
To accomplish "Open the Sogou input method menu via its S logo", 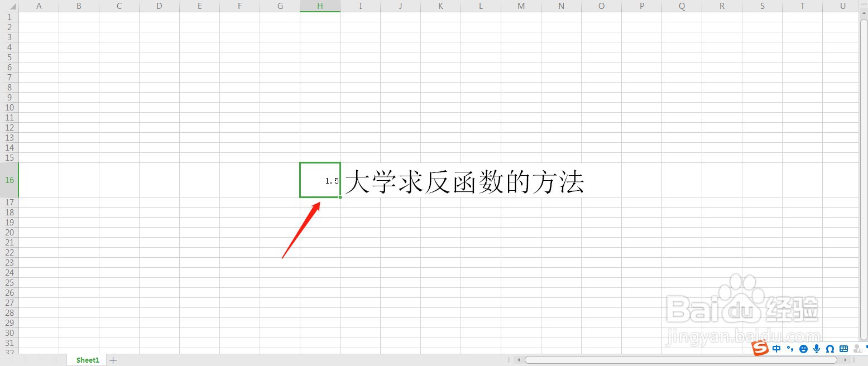I will pos(760,348).
